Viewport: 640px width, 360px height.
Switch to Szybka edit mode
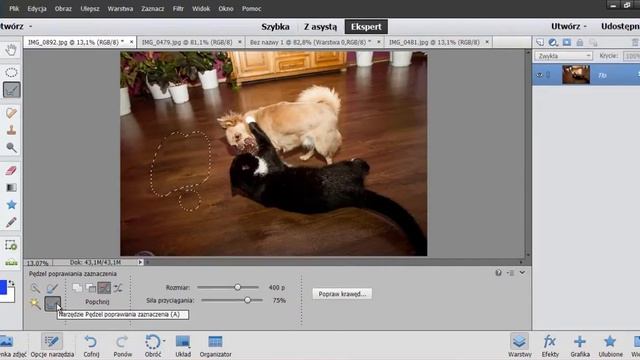[276, 27]
